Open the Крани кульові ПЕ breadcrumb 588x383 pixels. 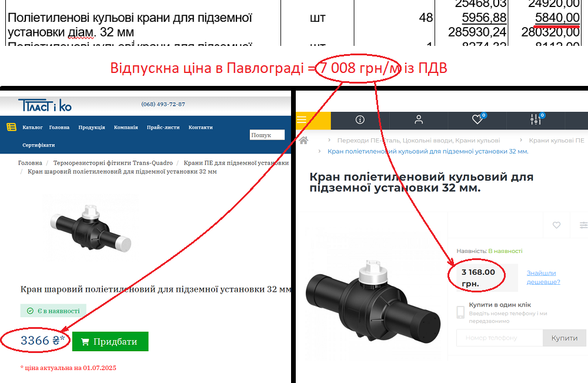[556, 140]
